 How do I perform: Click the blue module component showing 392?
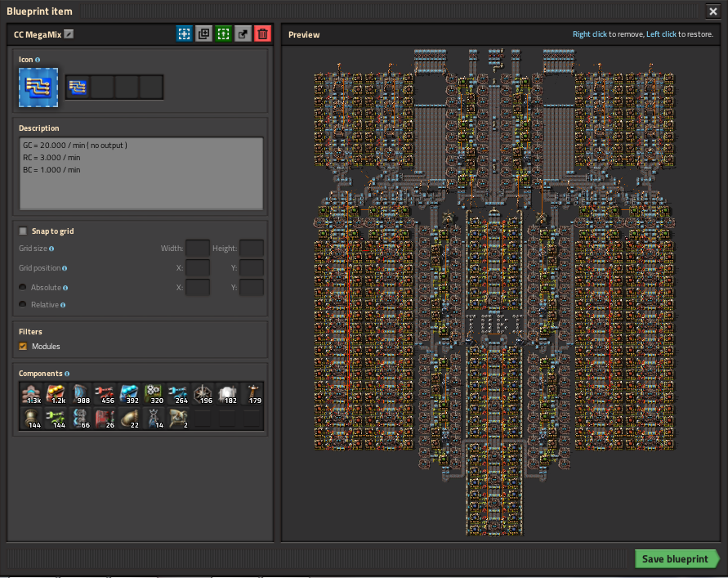130,394
